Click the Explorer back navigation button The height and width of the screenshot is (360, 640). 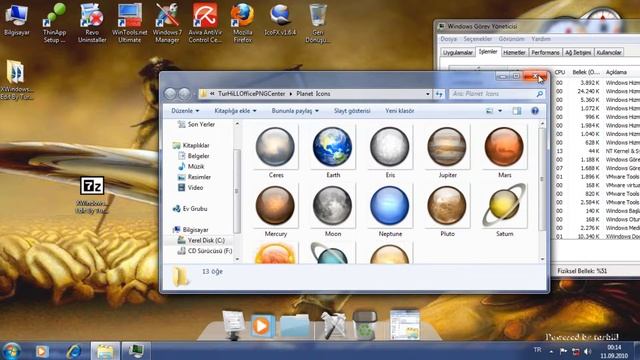170,94
